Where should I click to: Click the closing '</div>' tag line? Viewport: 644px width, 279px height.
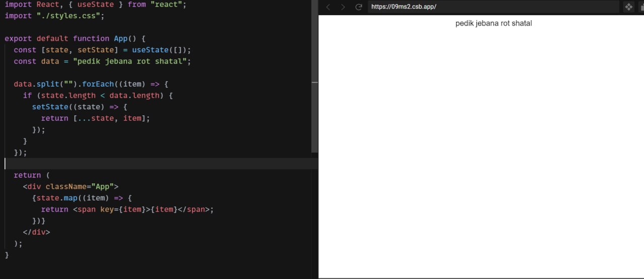coord(36,232)
